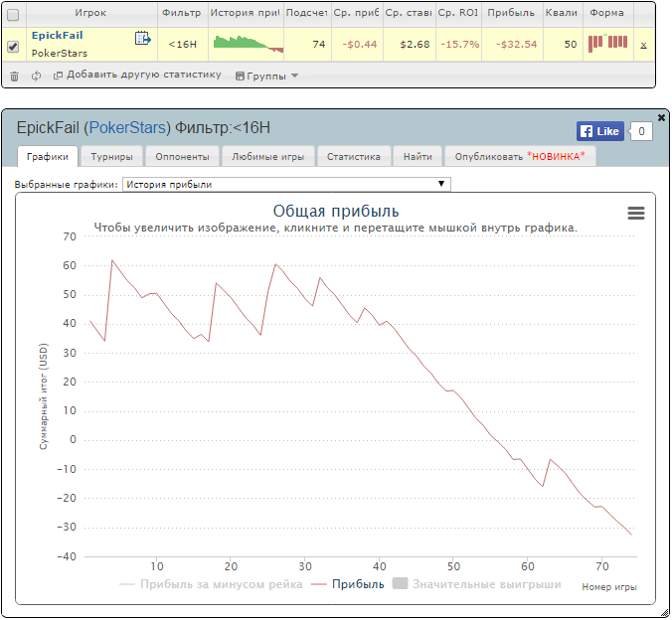Open the EpickFail player link
The image size is (672, 620).
[57, 35]
